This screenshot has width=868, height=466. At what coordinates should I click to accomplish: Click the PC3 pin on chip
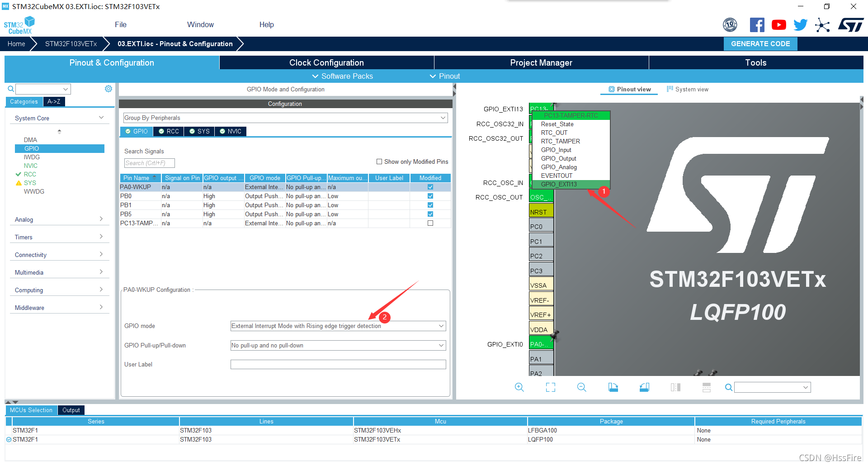click(541, 271)
